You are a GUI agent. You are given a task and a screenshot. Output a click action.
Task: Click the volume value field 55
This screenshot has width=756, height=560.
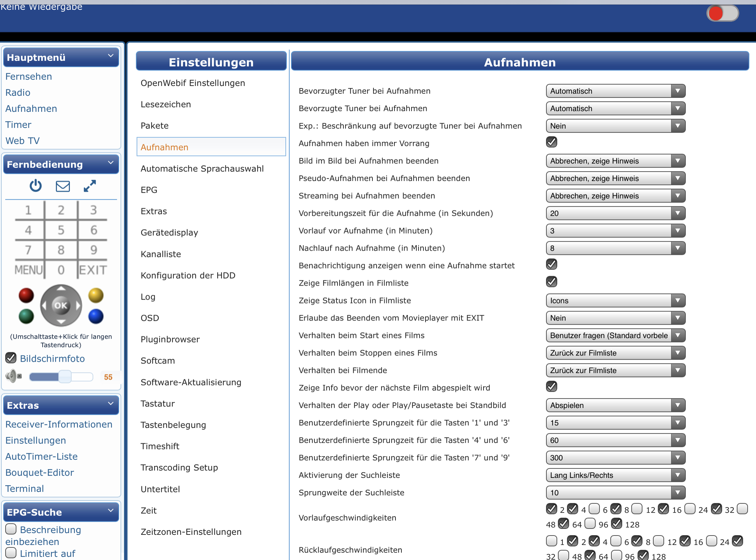pos(108,377)
